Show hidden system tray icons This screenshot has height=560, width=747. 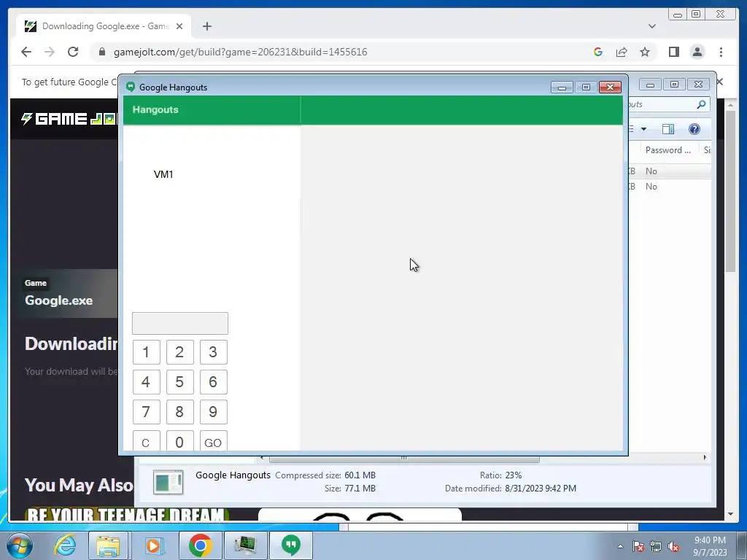coord(620,546)
